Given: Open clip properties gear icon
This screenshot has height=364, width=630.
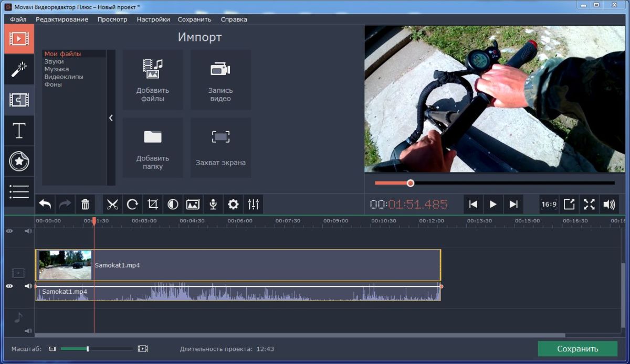Looking at the screenshot, I should [233, 205].
